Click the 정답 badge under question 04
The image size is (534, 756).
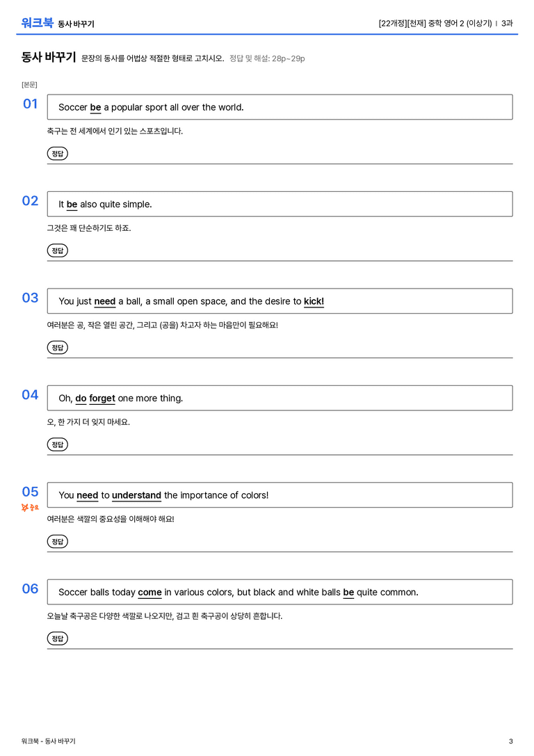coord(57,444)
